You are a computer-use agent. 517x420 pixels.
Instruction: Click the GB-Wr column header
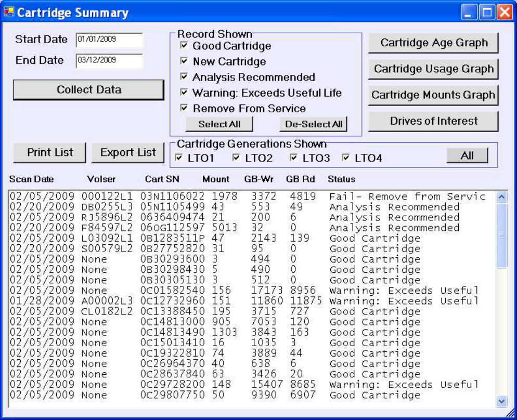(x=259, y=179)
